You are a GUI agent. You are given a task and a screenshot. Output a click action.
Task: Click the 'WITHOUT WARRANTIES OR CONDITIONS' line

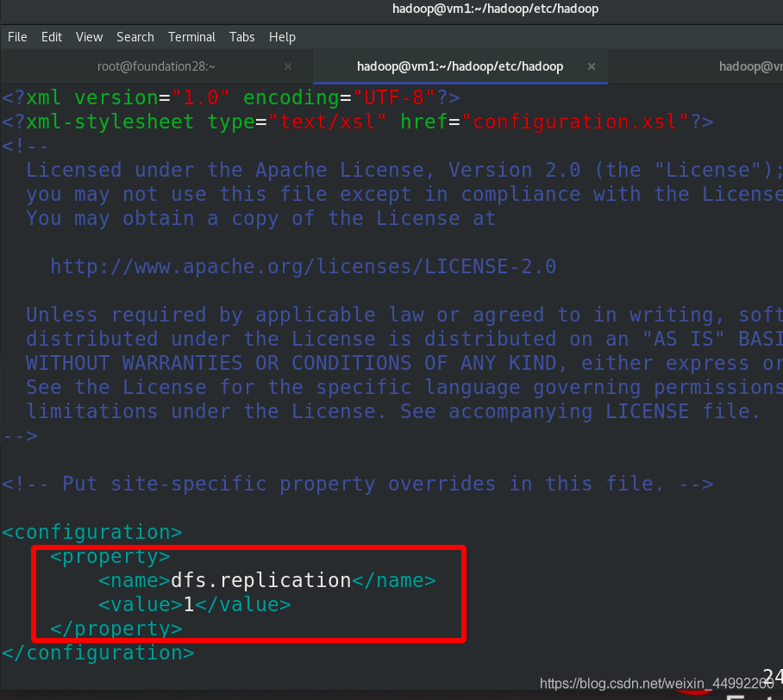(x=404, y=363)
